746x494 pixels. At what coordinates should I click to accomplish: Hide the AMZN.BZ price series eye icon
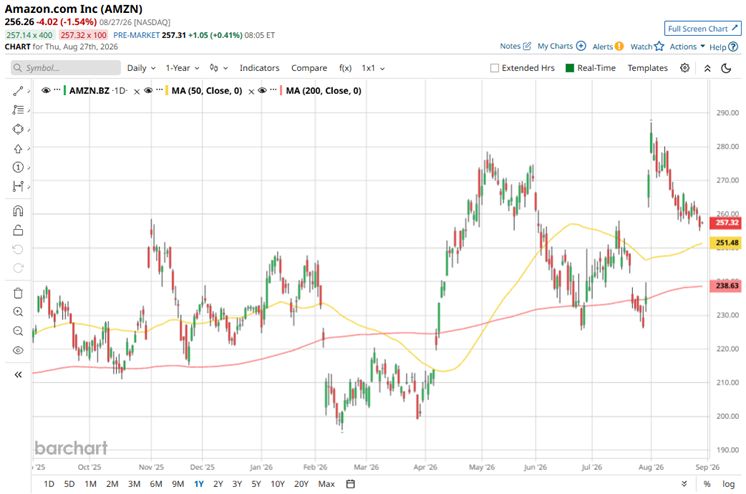[46, 90]
